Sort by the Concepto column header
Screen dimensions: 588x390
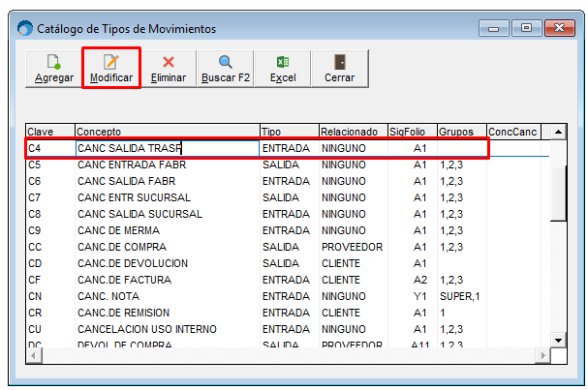coord(168,132)
